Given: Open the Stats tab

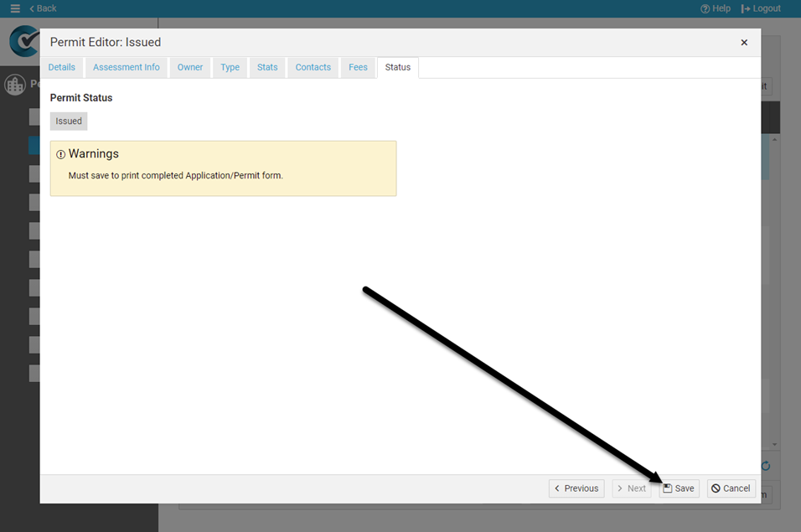Looking at the screenshot, I should [267, 67].
